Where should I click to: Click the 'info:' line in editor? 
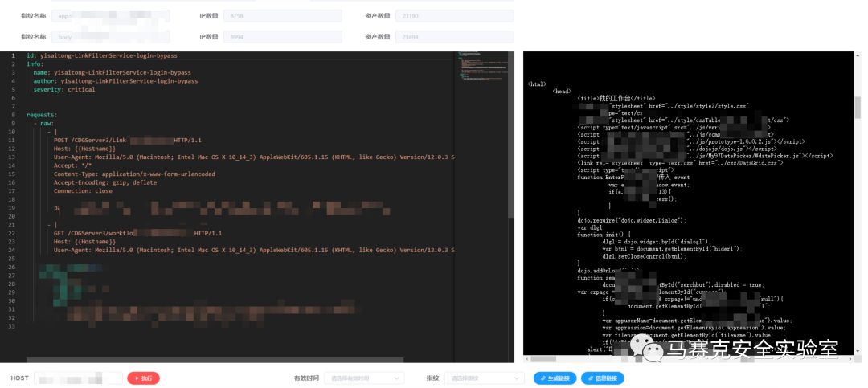(x=35, y=64)
